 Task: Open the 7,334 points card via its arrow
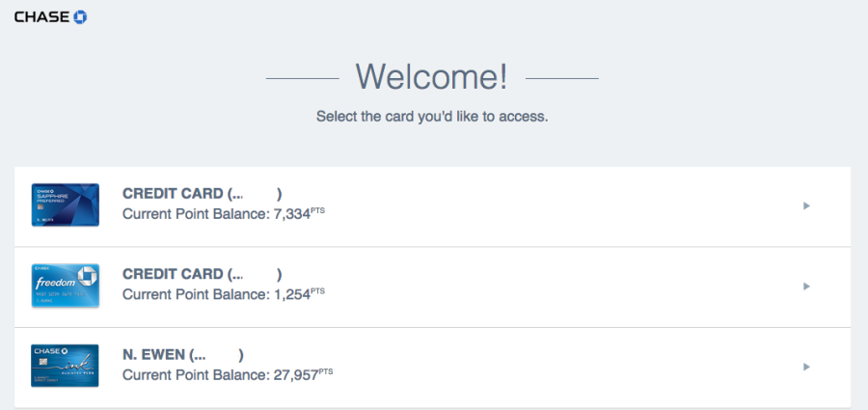(x=806, y=206)
